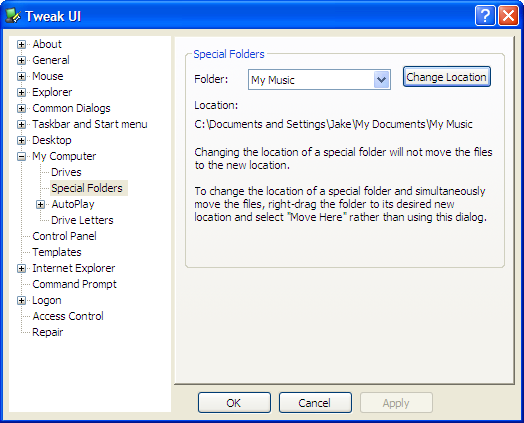Screen dimensions: 524x423
Task: Expand the General tree node
Action: (21, 60)
